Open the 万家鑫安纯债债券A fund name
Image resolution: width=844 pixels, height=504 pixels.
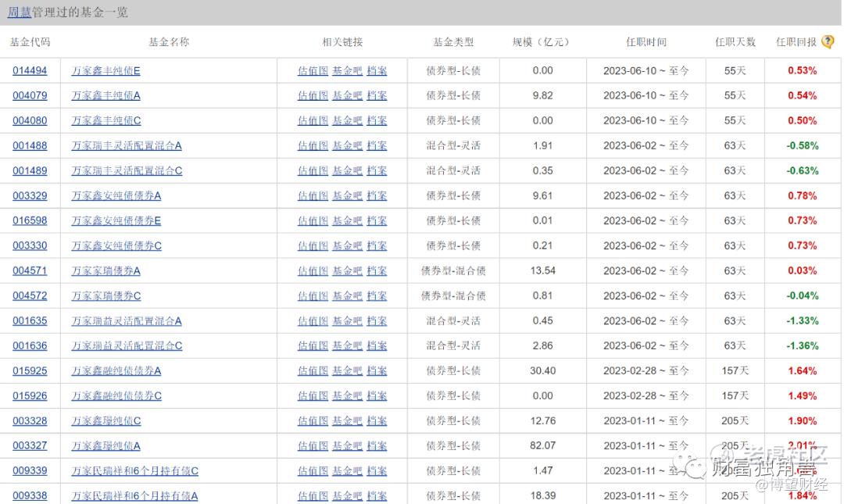click(x=116, y=195)
